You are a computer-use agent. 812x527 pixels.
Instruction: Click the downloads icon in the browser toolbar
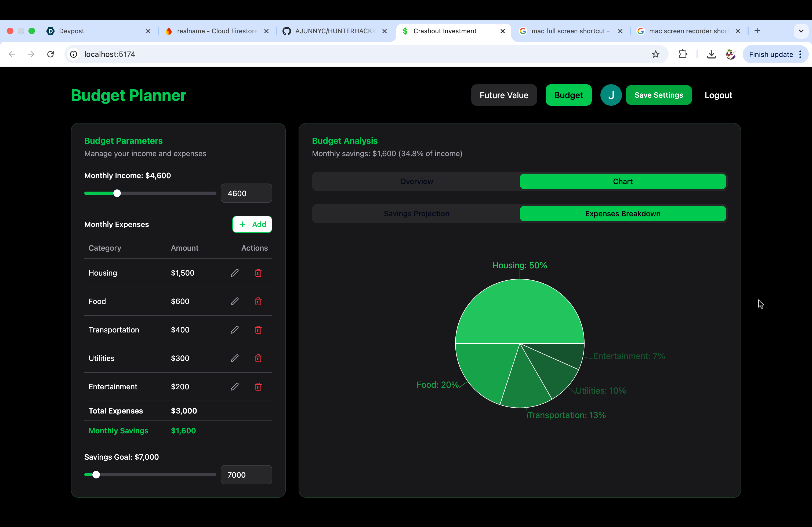(711, 54)
